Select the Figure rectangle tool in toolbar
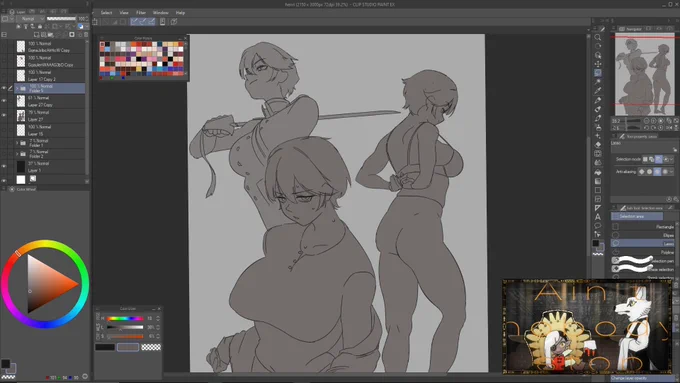Image resolution: width=680 pixels, height=383 pixels. pyautogui.click(x=598, y=190)
